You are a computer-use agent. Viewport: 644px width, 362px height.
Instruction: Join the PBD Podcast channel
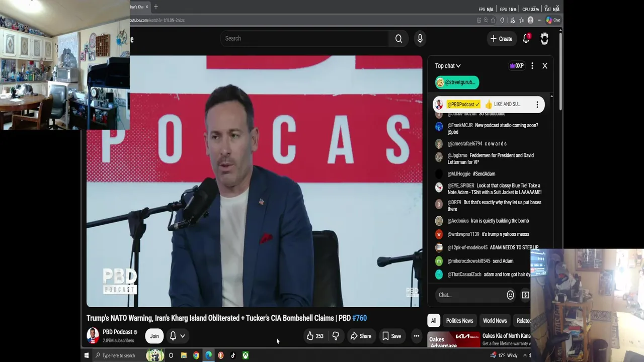tap(154, 336)
